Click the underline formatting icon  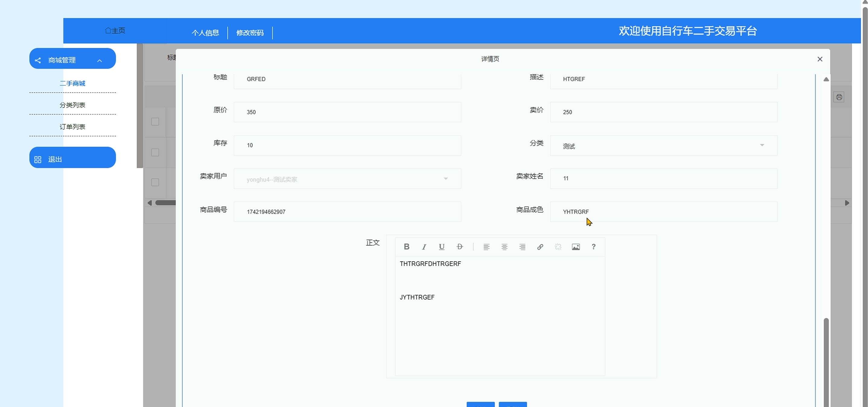[441, 247]
